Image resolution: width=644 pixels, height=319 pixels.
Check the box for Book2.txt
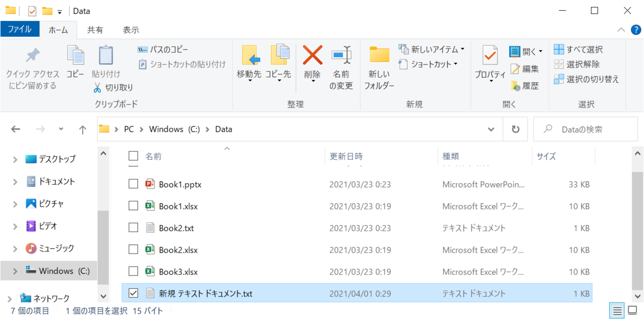coord(134,228)
